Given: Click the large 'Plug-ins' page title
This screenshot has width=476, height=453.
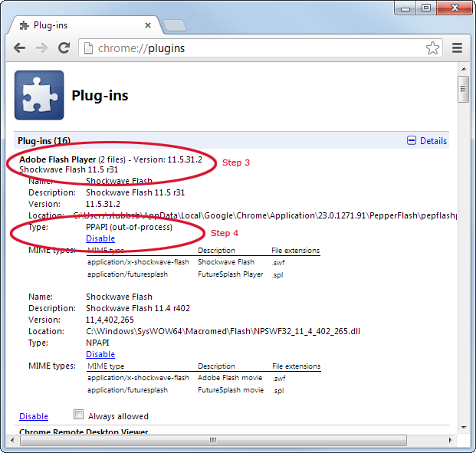Looking at the screenshot, I should tap(100, 95).
